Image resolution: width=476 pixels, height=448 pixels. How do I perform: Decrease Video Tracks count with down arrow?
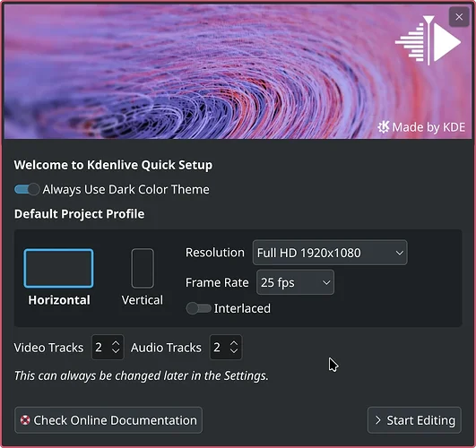pyautogui.click(x=116, y=350)
